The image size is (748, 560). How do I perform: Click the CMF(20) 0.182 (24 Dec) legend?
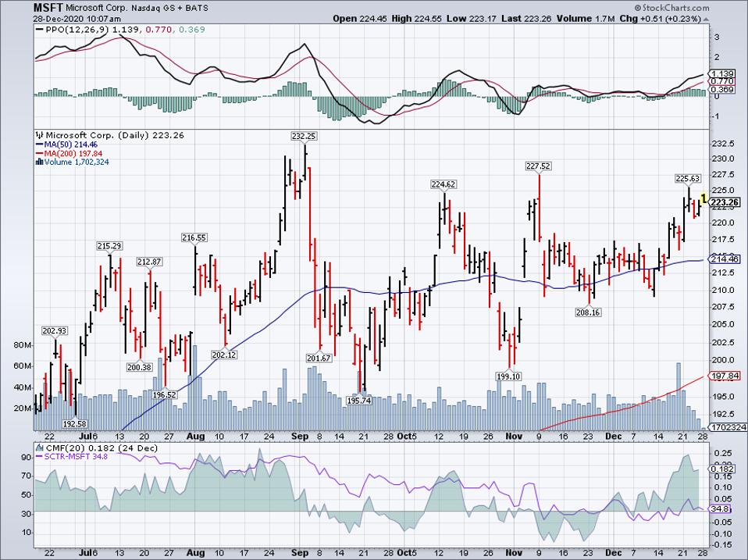(102, 448)
